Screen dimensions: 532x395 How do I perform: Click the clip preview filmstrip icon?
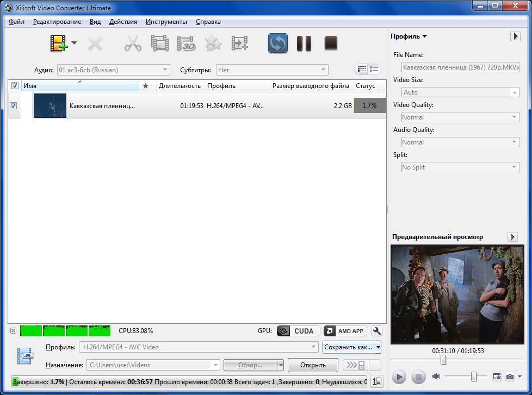point(497,377)
